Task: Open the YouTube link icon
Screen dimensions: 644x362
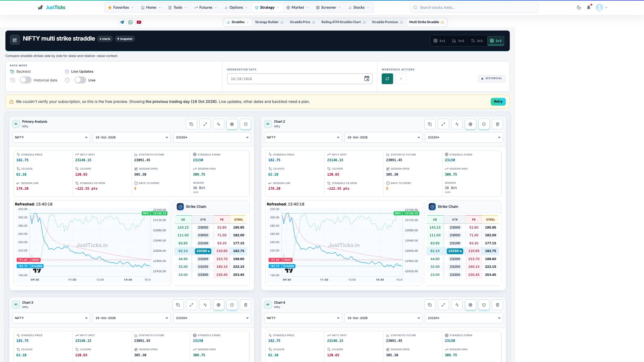Action: (139, 22)
